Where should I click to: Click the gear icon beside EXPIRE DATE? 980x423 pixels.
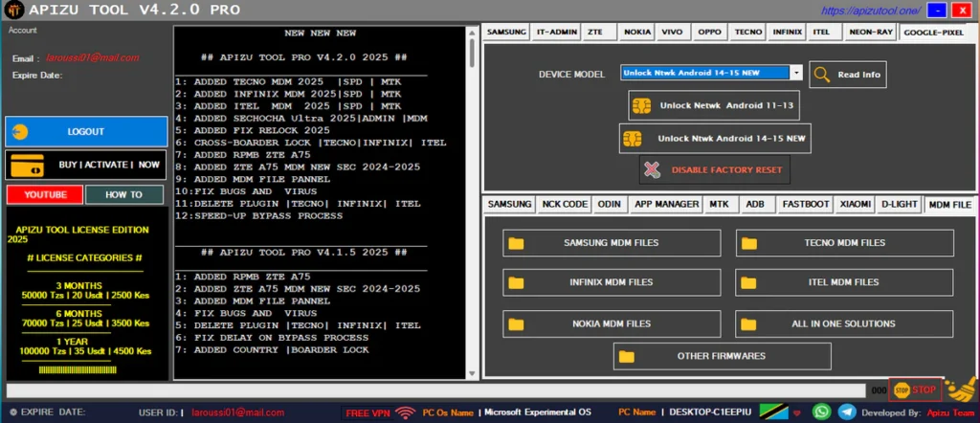(13, 412)
